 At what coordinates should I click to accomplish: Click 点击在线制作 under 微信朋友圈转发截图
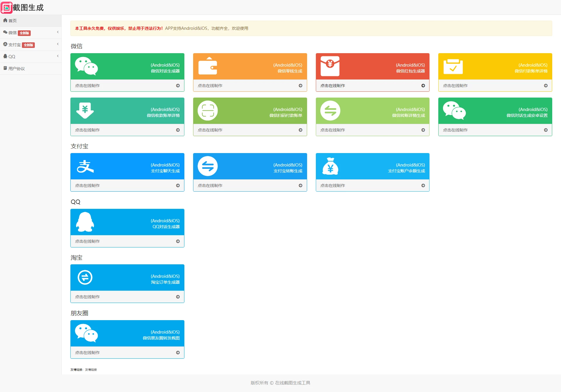[87, 353]
